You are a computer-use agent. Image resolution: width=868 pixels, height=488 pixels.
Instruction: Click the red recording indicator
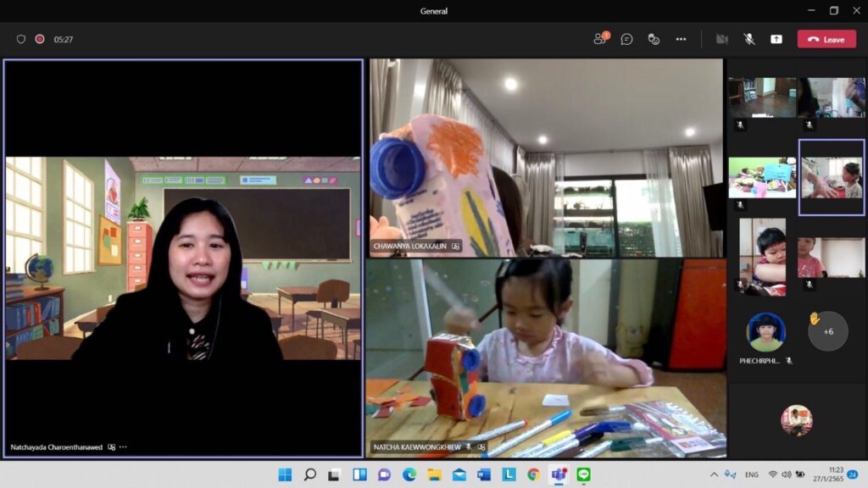point(40,39)
